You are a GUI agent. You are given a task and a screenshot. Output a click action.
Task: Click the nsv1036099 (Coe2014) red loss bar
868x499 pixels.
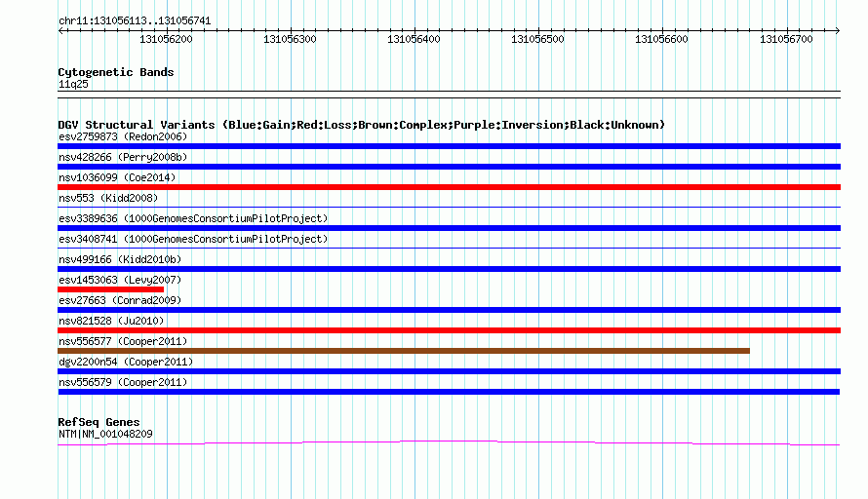(x=449, y=187)
